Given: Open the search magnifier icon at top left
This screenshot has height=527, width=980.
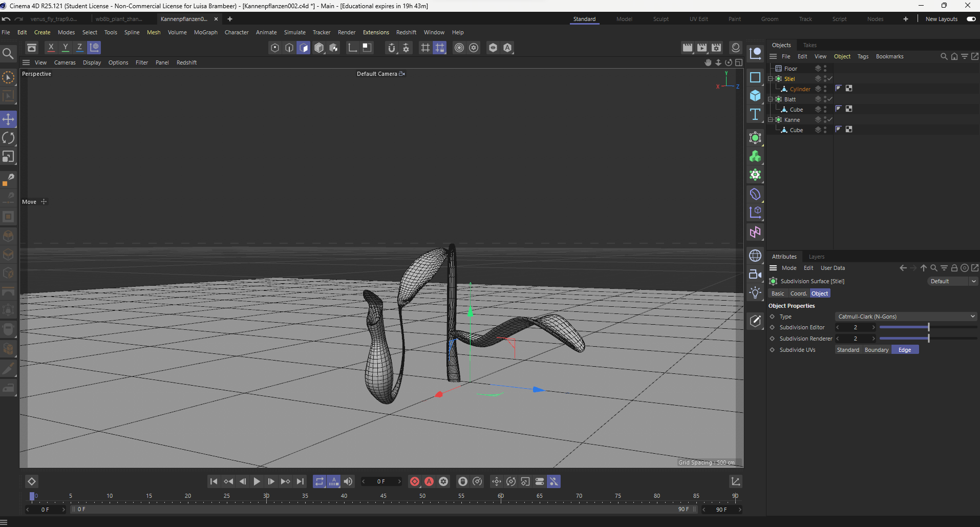Looking at the screenshot, I should coord(8,53).
